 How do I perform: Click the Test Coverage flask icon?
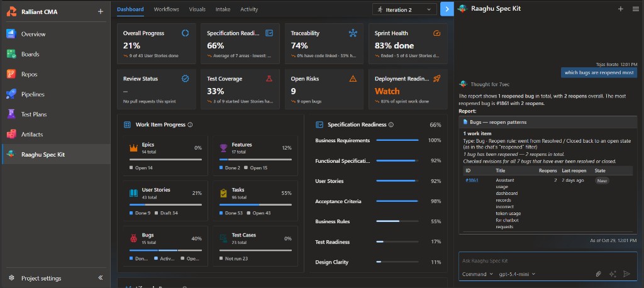pyautogui.click(x=269, y=79)
